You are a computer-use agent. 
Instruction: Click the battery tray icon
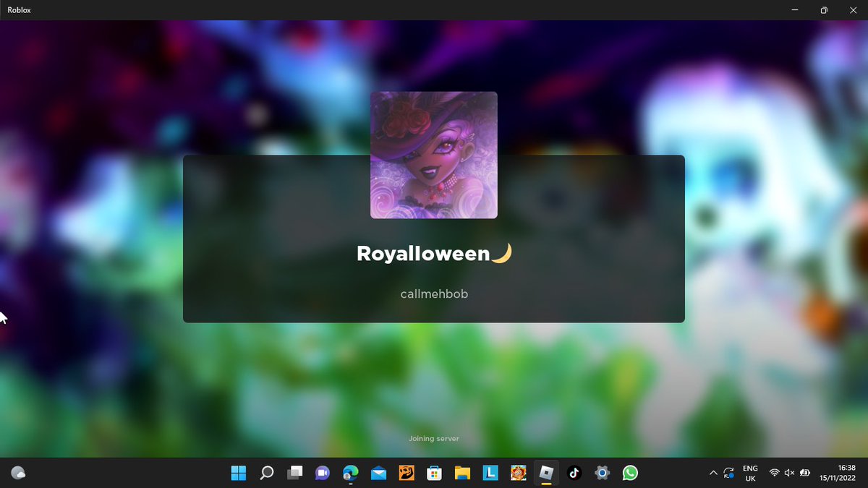coord(805,473)
